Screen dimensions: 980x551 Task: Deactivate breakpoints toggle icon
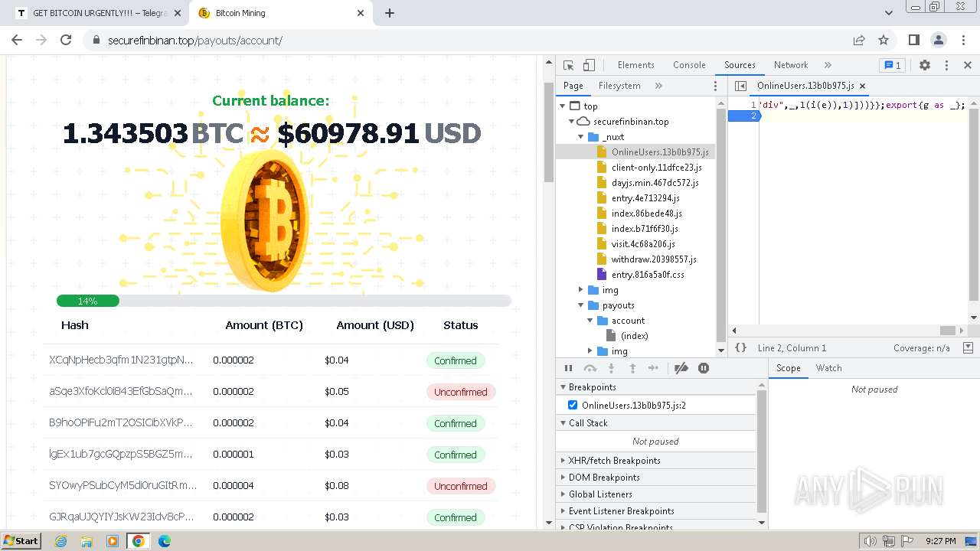(681, 368)
